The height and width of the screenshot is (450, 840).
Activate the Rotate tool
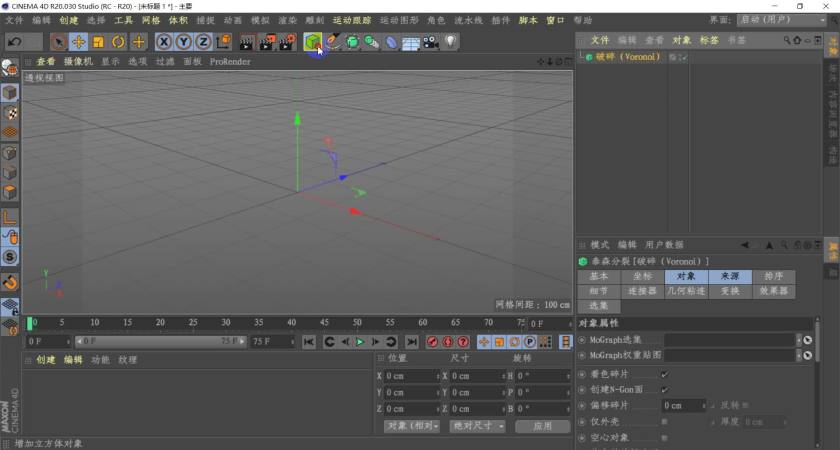tap(118, 42)
